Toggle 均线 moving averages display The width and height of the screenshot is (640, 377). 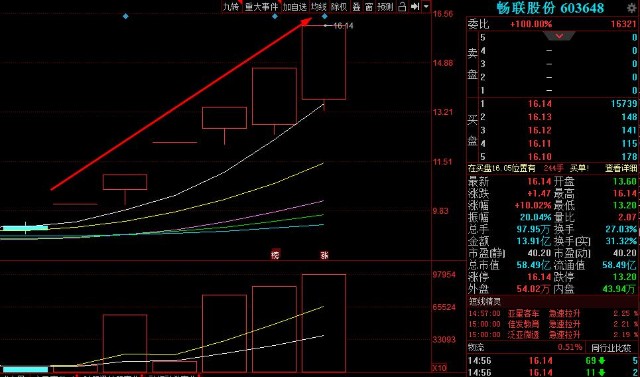tap(318, 7)
